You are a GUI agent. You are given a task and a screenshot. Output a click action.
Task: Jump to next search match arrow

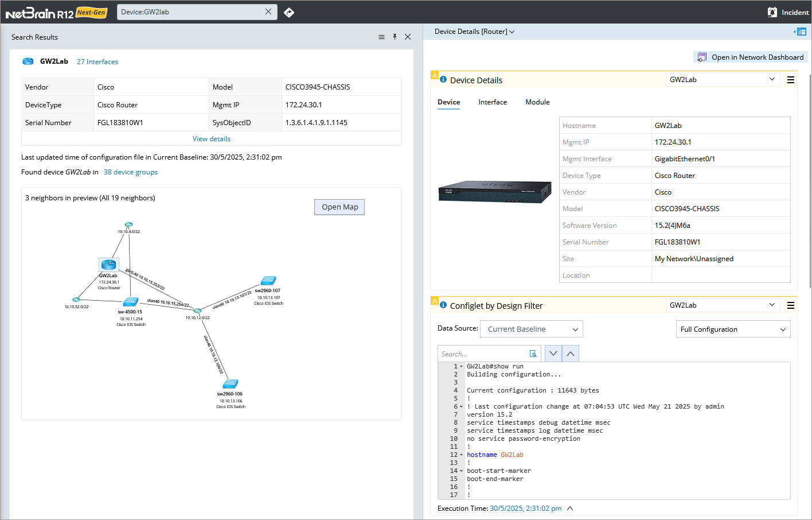pyautogui.click(x=553, y=354)
